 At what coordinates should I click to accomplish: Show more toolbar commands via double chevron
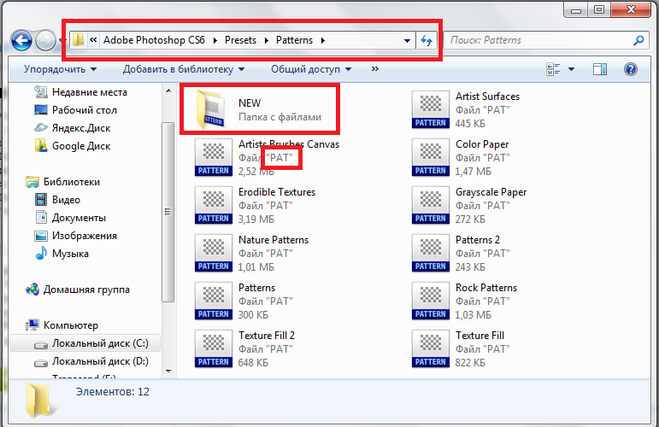coord(375,69)
